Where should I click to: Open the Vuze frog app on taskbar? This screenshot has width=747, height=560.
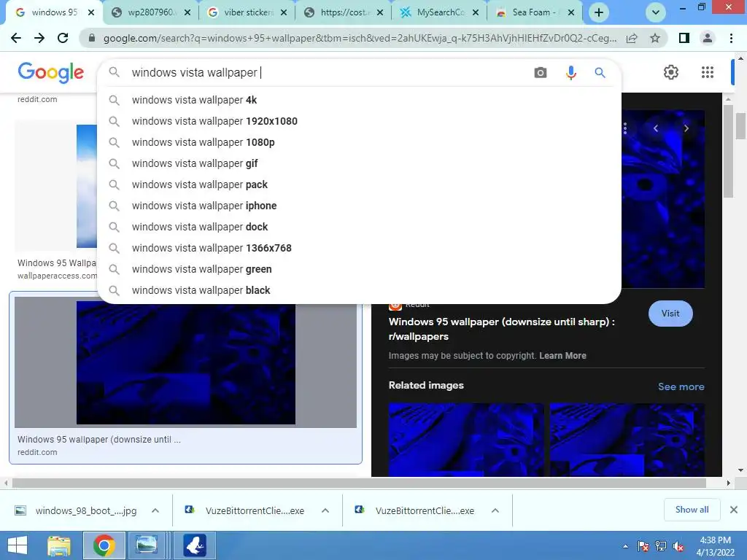coord(194,545)
